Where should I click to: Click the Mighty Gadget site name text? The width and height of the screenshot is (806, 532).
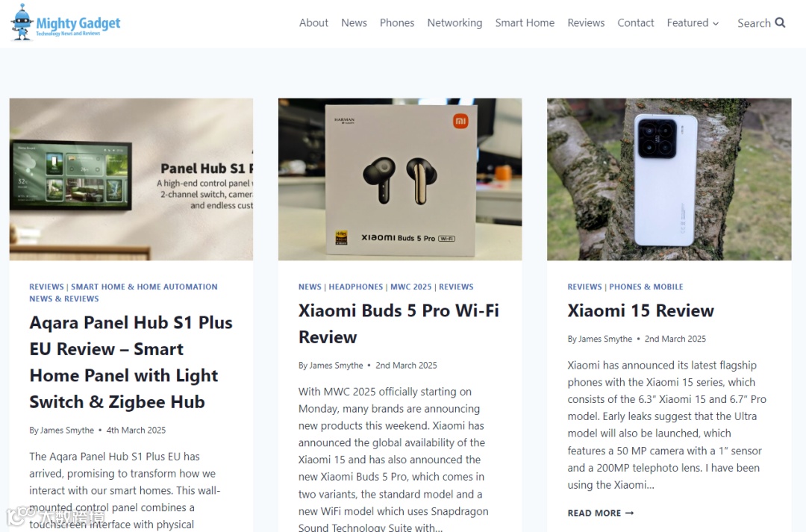tap(78, 23)
